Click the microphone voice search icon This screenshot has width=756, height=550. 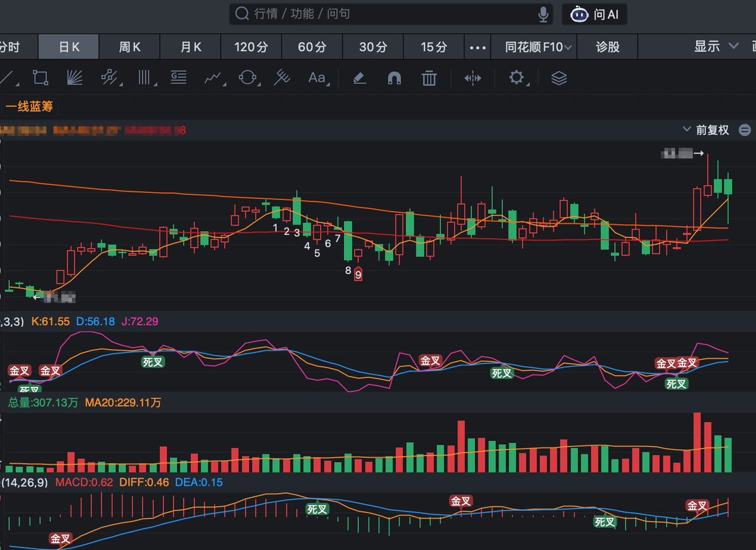point(543,14)
